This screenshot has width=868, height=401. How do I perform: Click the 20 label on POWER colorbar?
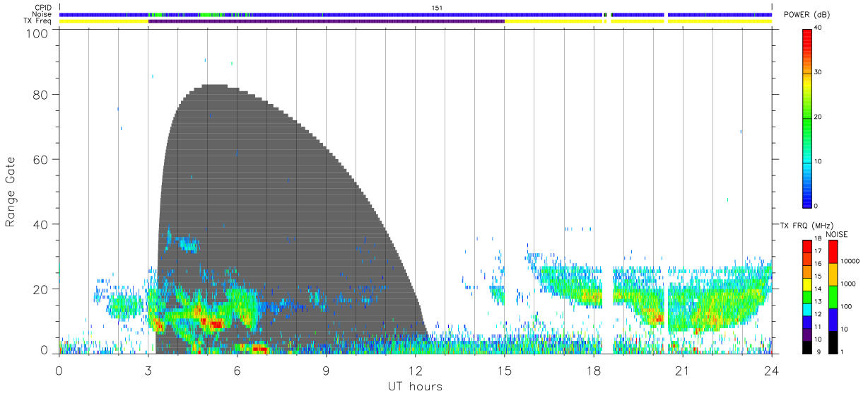[x=818, y=117]
